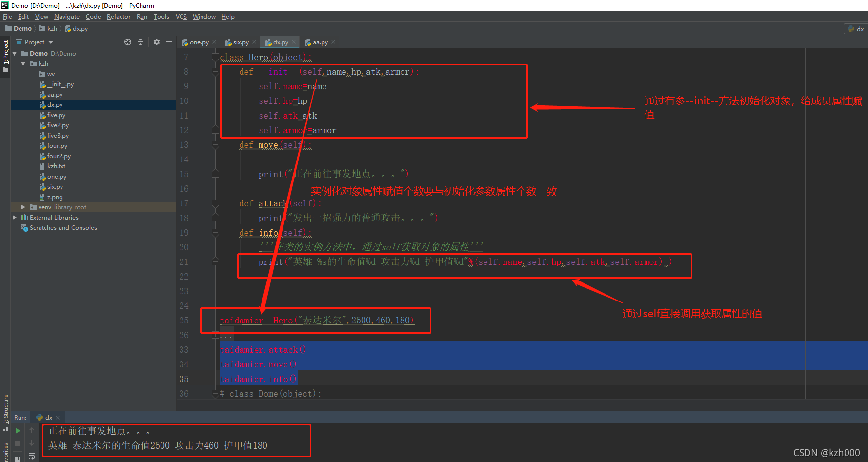Click dx.py breadcrumb in navigation bar
Image resolution: width=868 pixels, height=462 pixels.
pos(77,29)
